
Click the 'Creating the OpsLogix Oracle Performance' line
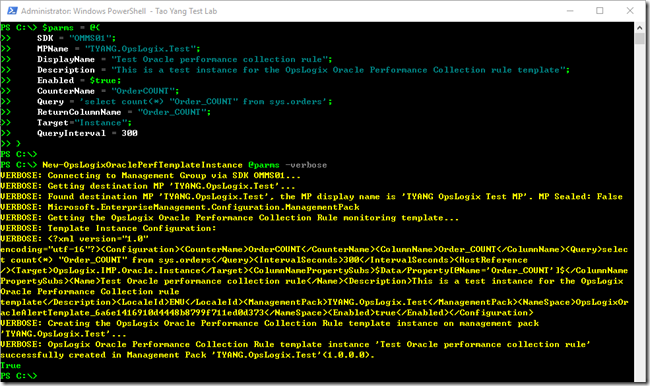click(269, 323)
